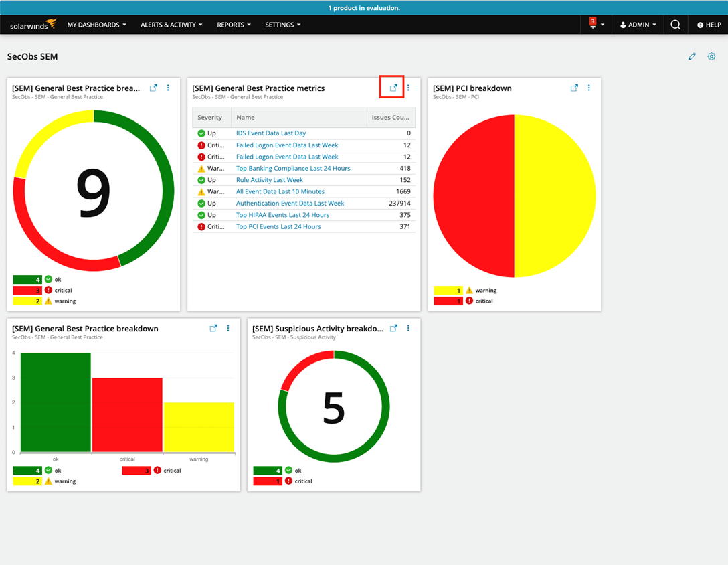Sort table by Issues Count column header

391,118
